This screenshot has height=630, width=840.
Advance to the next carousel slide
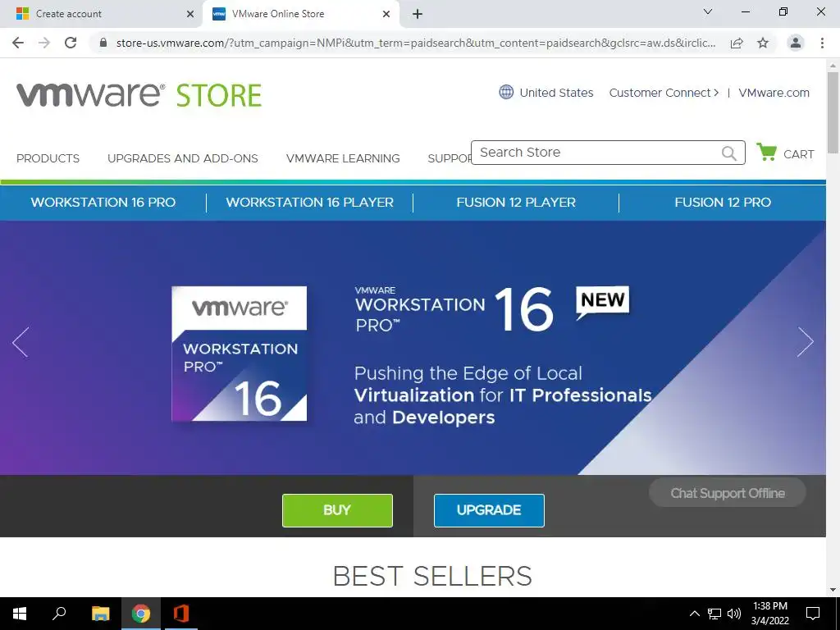click(x=806, y=342)
